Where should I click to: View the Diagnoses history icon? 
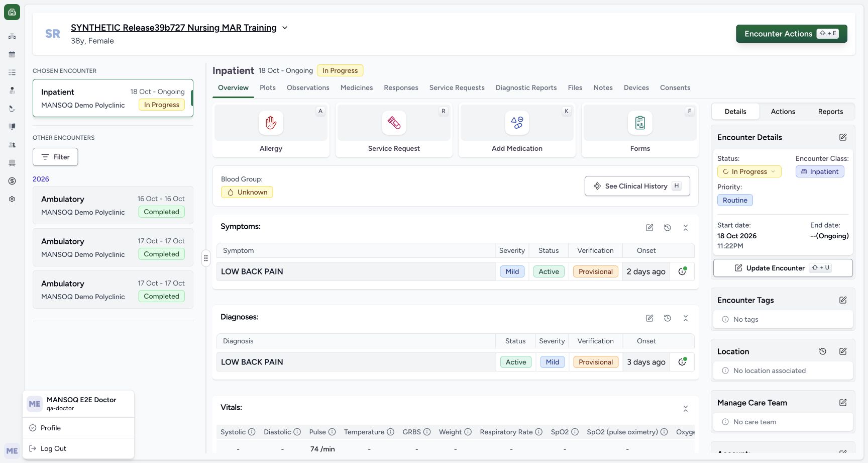(668, 318)
